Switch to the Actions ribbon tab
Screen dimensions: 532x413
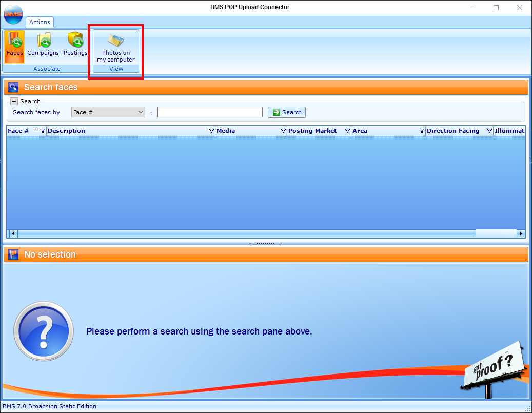coord(40,22)
